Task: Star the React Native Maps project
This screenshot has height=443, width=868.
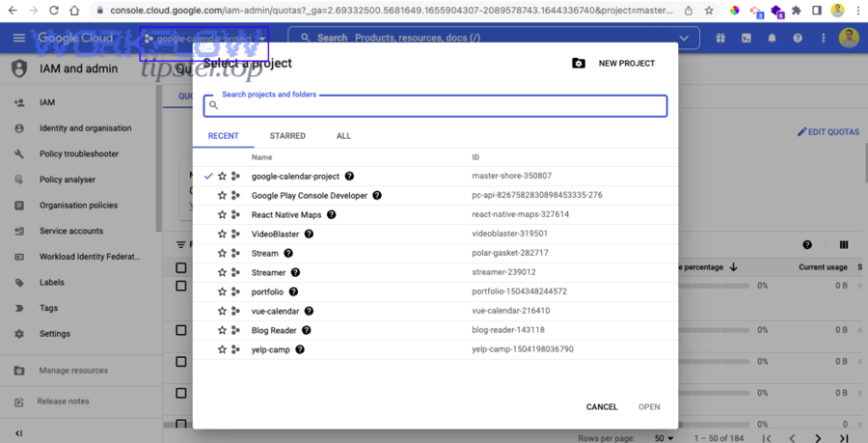Action: click(222, 215)
